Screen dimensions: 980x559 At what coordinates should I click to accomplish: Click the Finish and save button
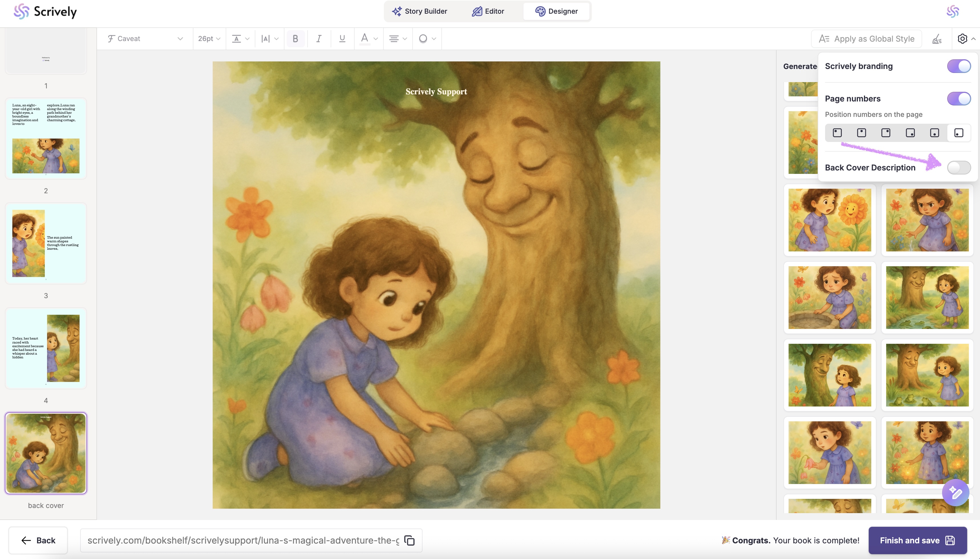pos(917,540)
